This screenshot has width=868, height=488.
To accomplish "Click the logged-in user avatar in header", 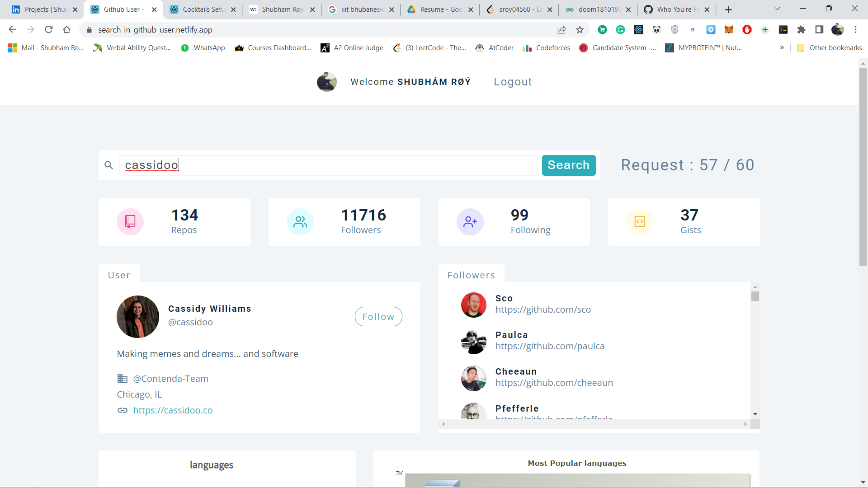I will (x=327, y=82).
